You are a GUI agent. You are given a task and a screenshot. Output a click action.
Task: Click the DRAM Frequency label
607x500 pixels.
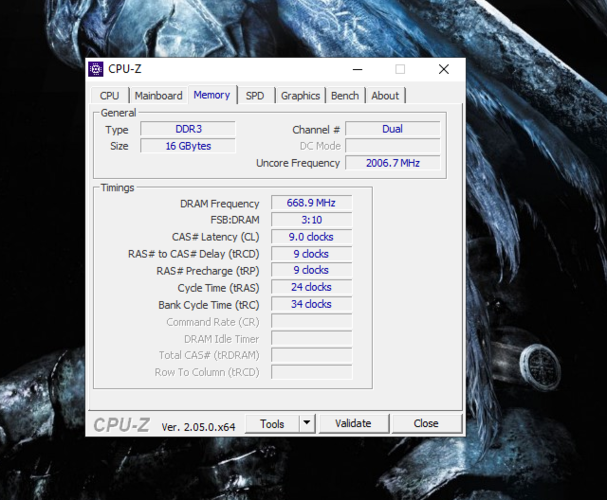[x=219, y=204]
